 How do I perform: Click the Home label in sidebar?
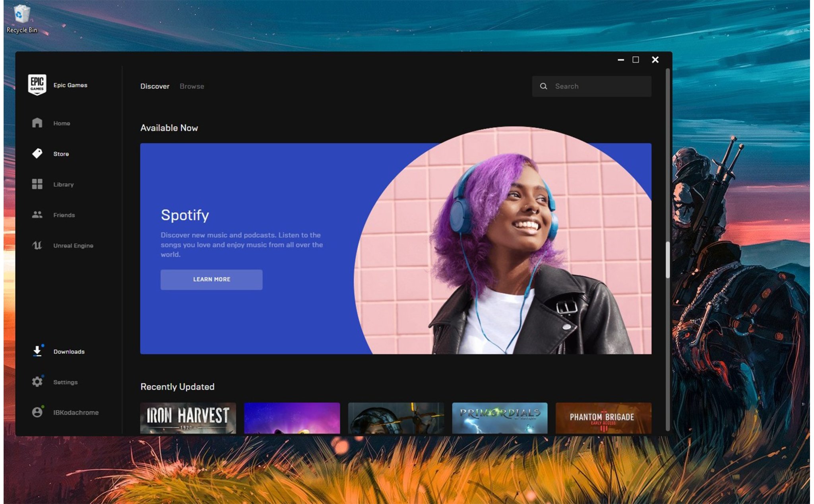click(62, 123)
